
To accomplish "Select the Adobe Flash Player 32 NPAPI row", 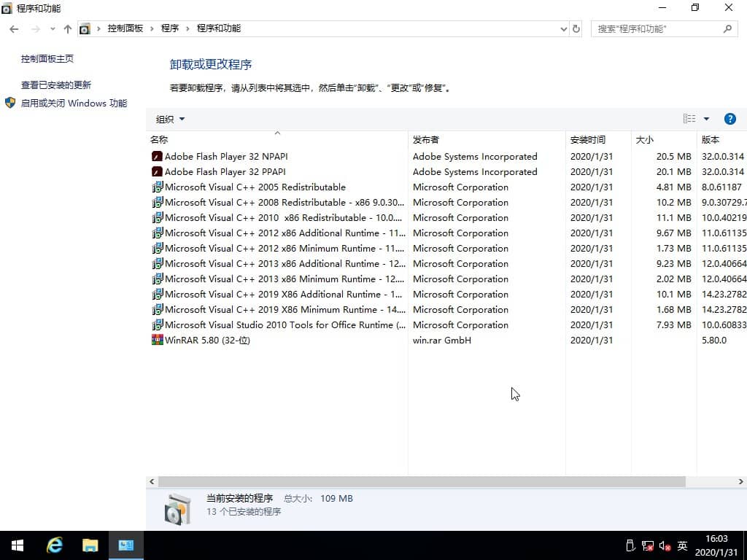I will [x=446, y=156].
